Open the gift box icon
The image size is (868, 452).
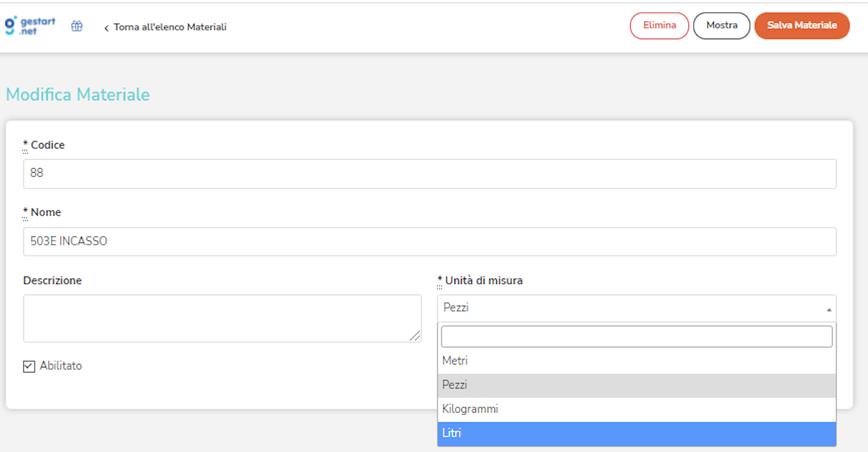[77, 26]
